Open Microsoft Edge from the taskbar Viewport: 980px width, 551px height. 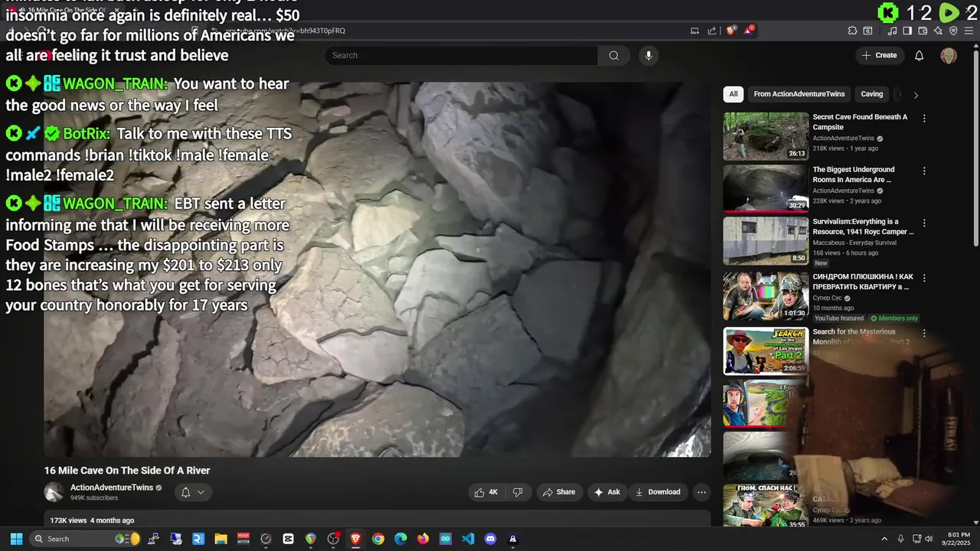[400, 539]
